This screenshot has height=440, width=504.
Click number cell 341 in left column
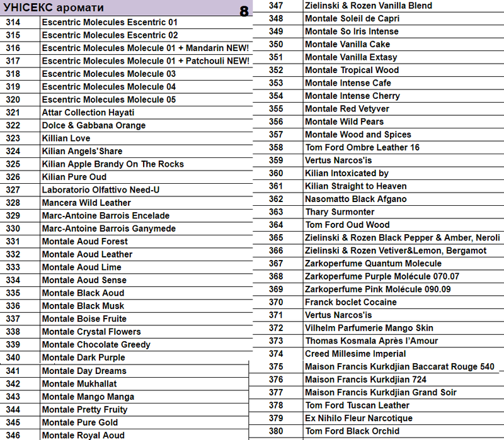coord(13,371)
